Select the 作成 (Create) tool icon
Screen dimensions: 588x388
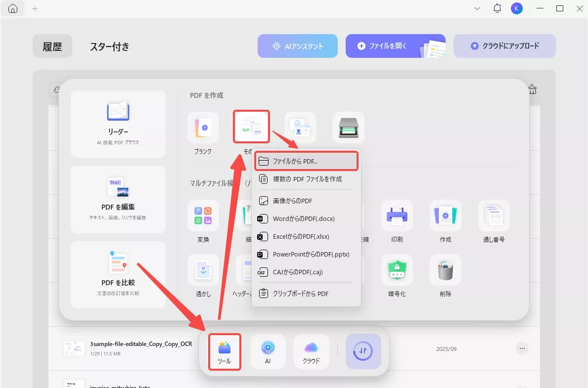point(445,216)
